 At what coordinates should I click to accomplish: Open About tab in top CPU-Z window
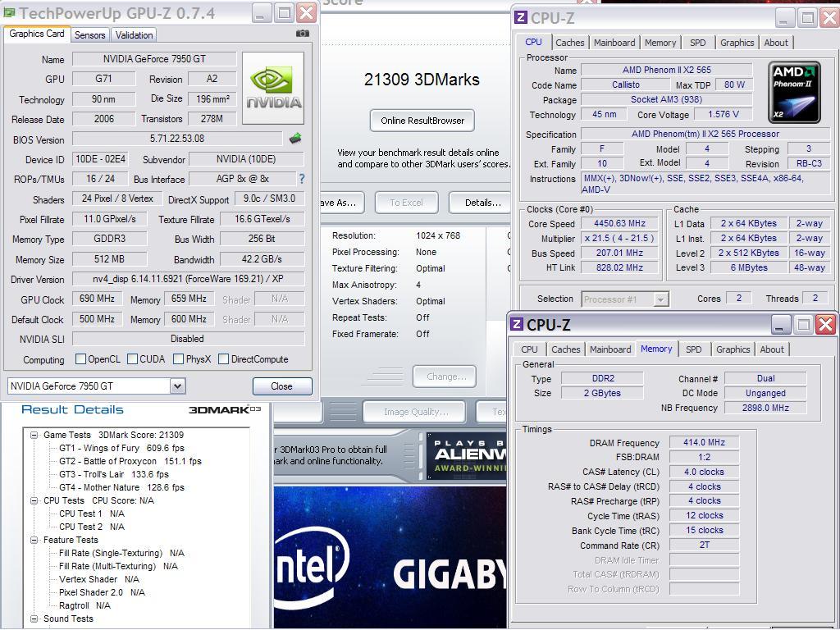tap(776, 43)
